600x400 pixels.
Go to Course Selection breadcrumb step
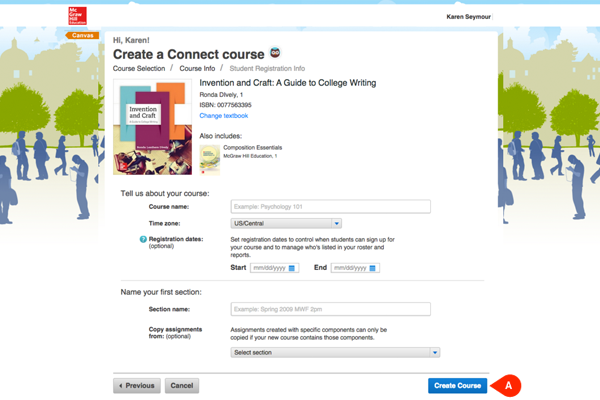click(x=138, y=67)
